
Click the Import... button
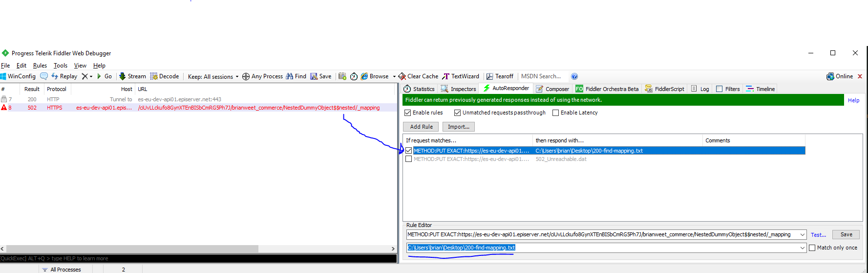coord(459,127)
